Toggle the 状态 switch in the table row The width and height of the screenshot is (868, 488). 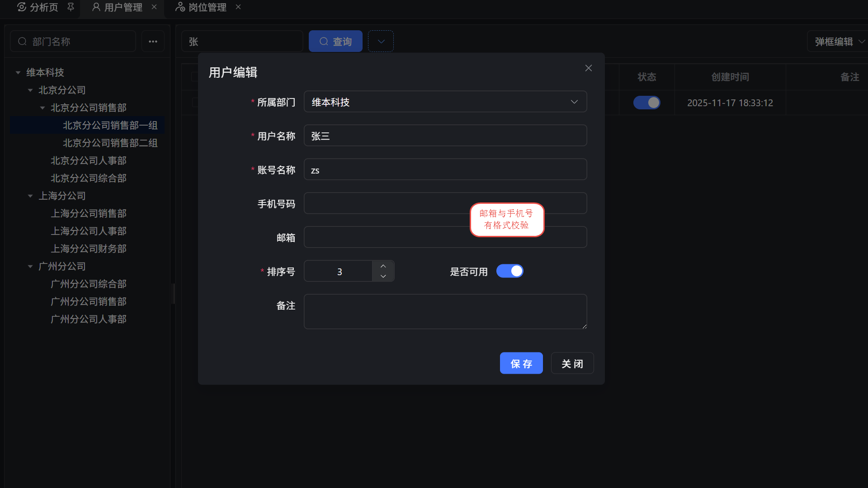(646, 103)
